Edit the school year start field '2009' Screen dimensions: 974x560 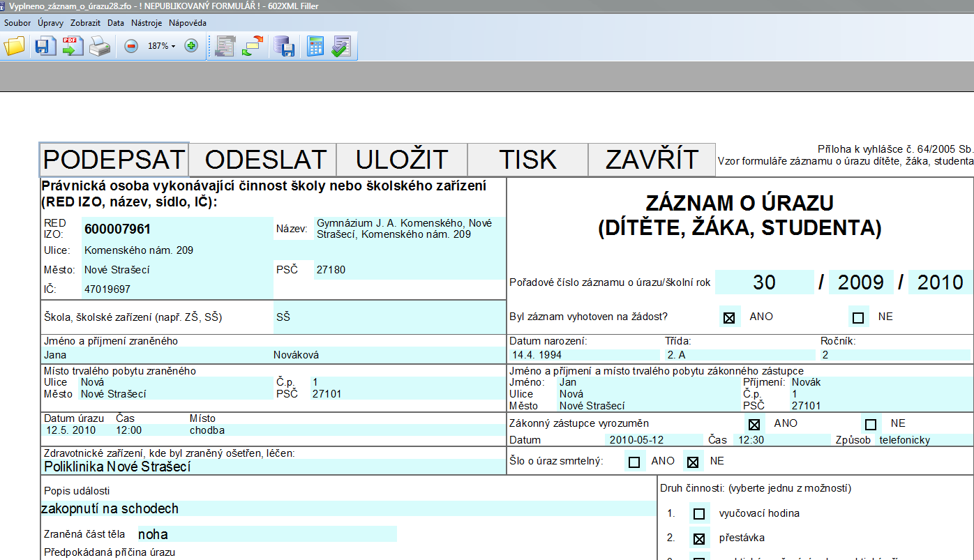(861, 282)
